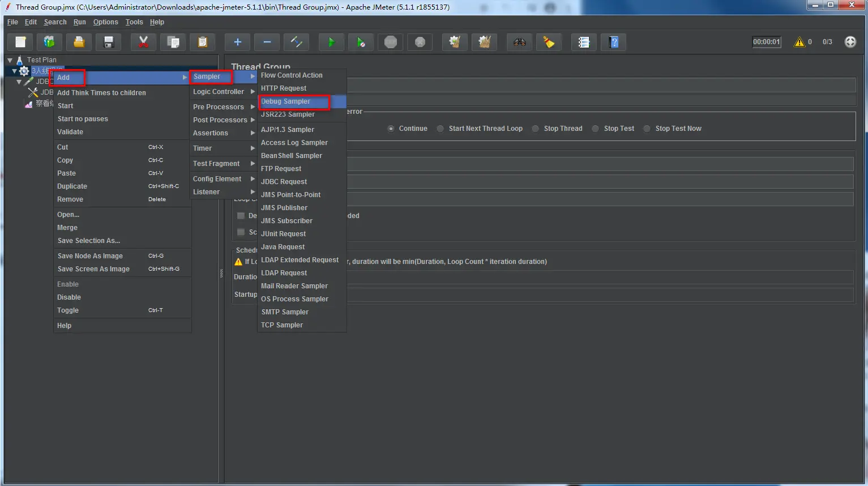The height and width of the screenshot is (486, 868).
Task: Click the Toggle enable/disable toolbar icon
Action: click(x=296, y=42)
